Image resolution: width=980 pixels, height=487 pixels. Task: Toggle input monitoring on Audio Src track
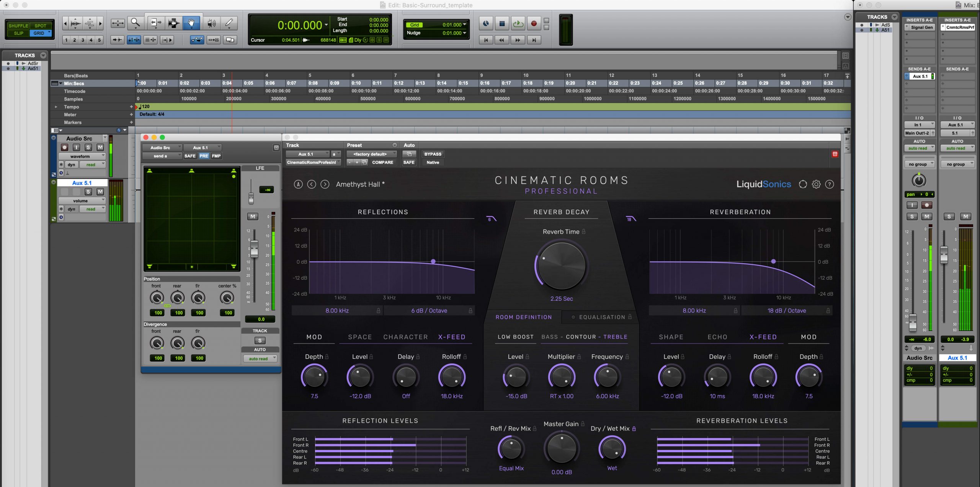click(x=76, y=147)
